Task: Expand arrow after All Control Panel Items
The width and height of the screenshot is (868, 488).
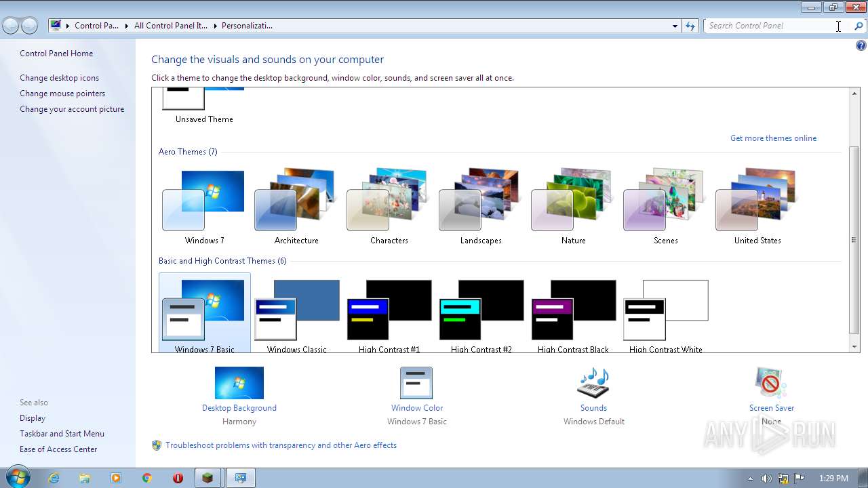Action: click(214, 26)
